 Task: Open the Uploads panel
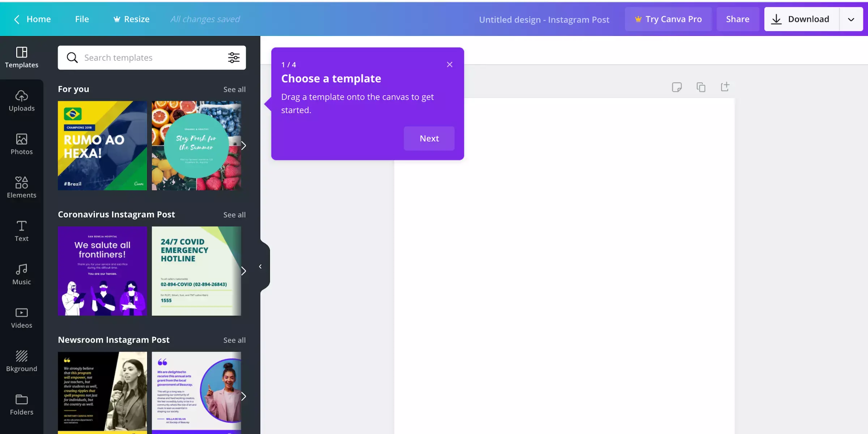pos(21,101)
